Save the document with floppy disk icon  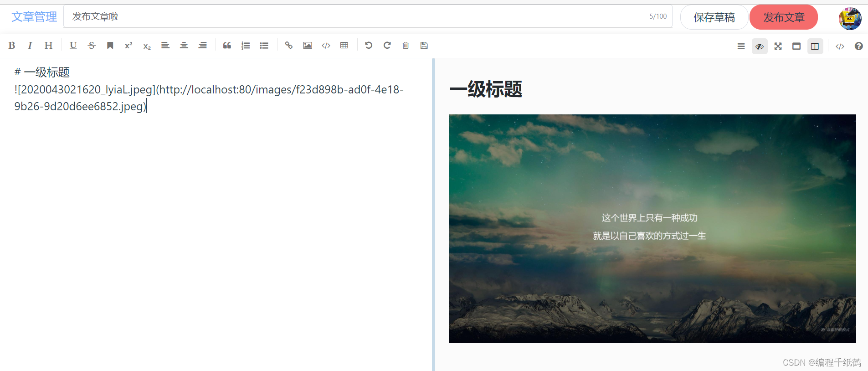pos(424,45)
